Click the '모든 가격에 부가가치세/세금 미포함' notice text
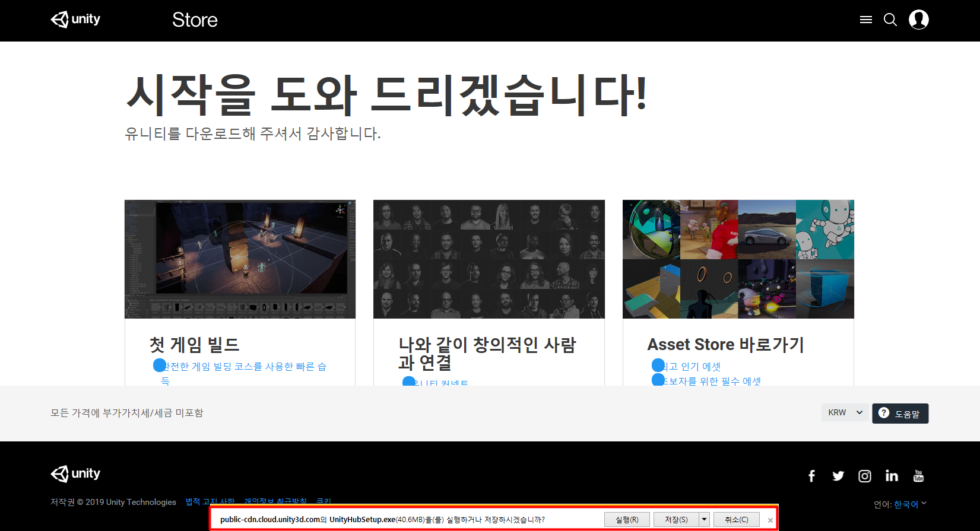The width and height of the screenshot is (980, 531). (x=126, y=413)
